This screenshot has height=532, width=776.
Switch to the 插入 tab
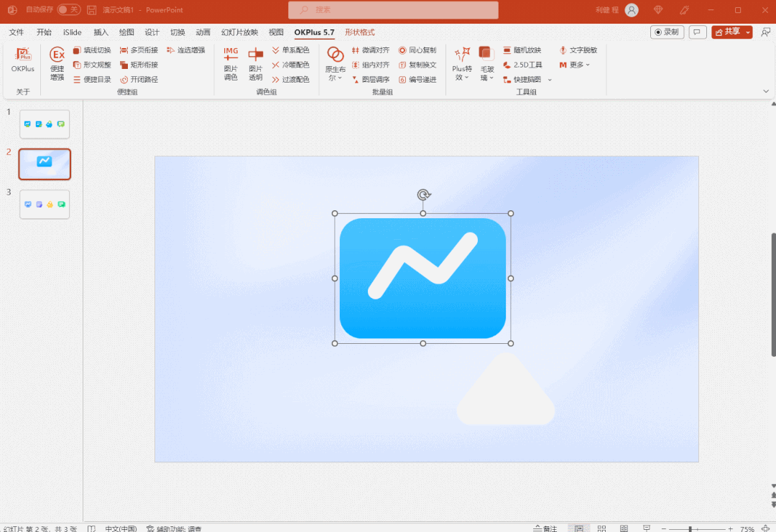[101, 32]
